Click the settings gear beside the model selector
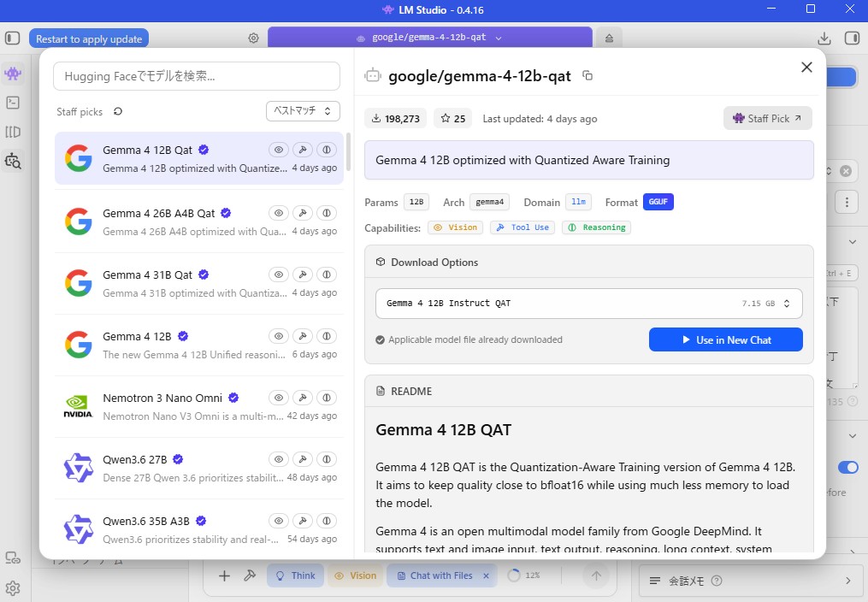The image size is (868, 602). (x=253, y=38)
